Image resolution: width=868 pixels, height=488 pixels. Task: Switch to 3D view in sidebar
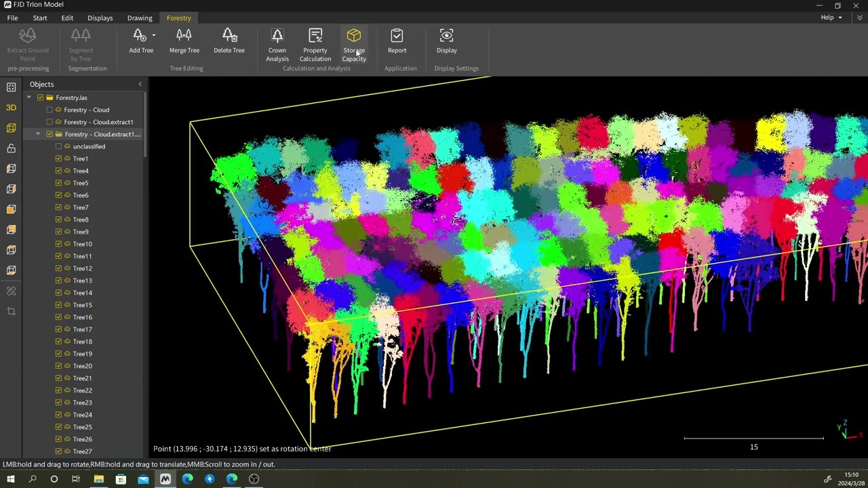click(11, 107)
